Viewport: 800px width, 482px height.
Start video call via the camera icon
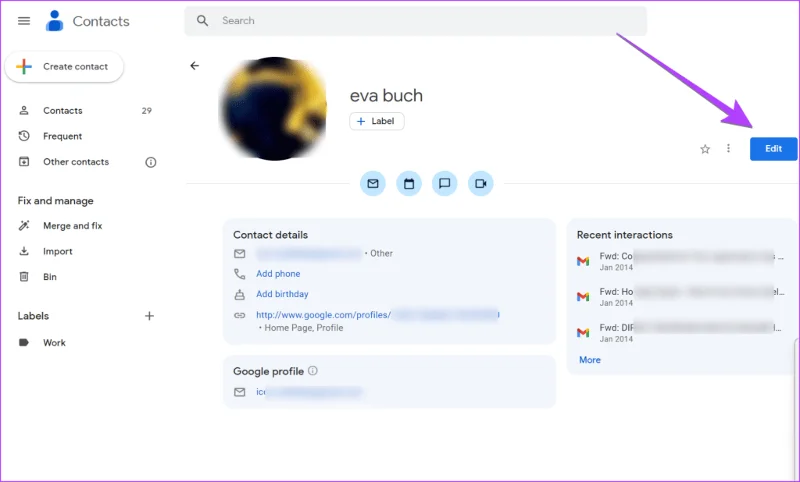coord(481,184)
